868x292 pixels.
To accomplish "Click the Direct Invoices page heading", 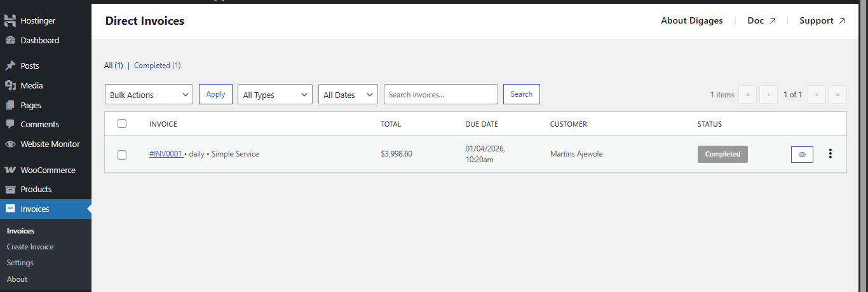I will point(145,21).
